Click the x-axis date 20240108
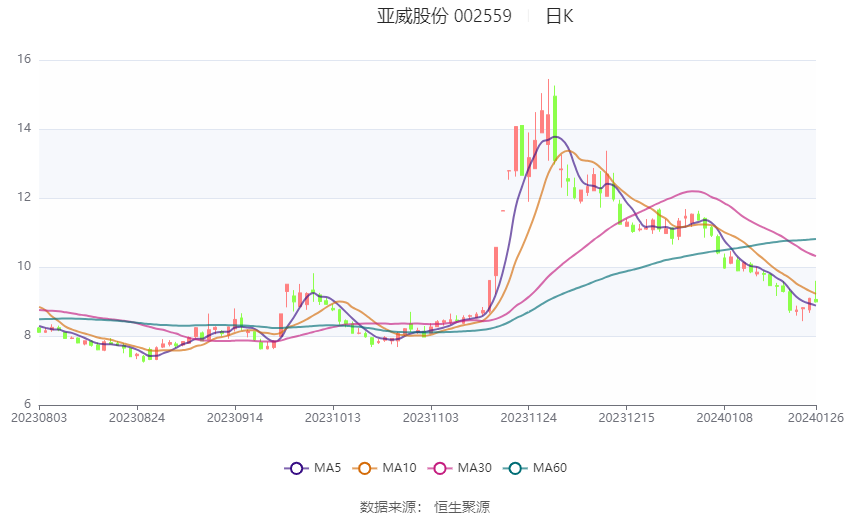The width and height of the screenshot is (850, 517). click(x=725, y=418)
